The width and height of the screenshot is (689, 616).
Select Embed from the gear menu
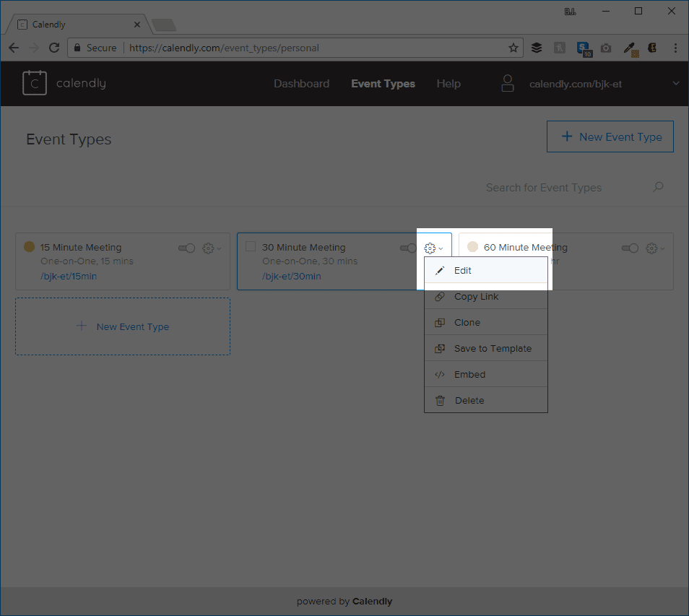(486, 374)
